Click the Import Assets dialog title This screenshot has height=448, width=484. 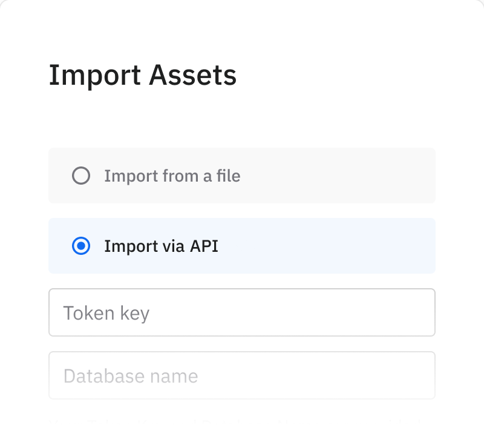(143, 74)
